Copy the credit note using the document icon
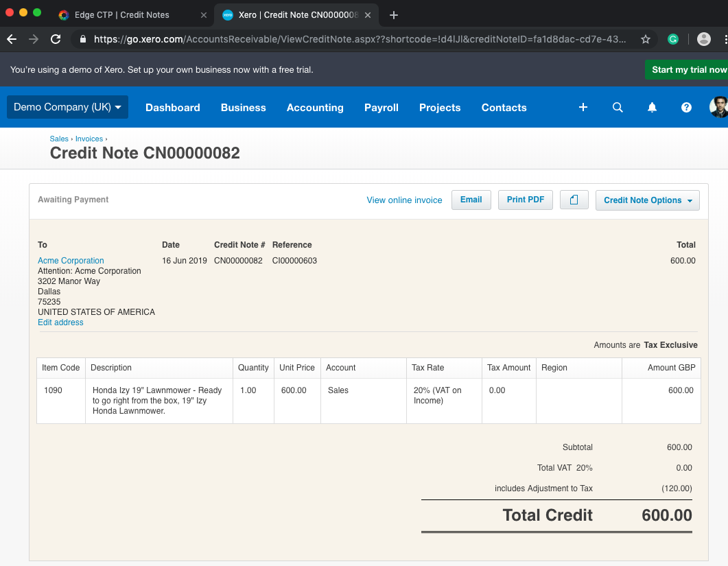728x566 pixels. 574,200
